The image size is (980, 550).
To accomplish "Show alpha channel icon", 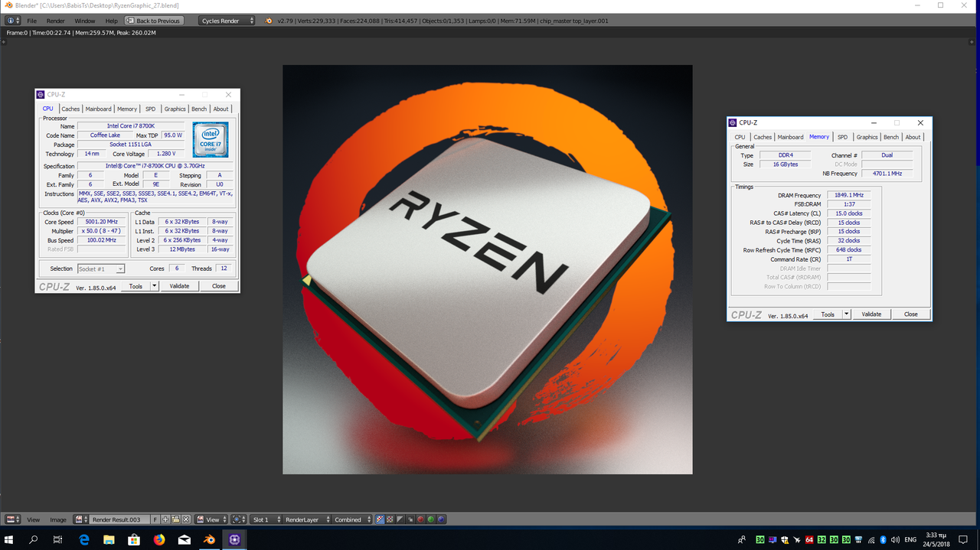I will point(400,519).
